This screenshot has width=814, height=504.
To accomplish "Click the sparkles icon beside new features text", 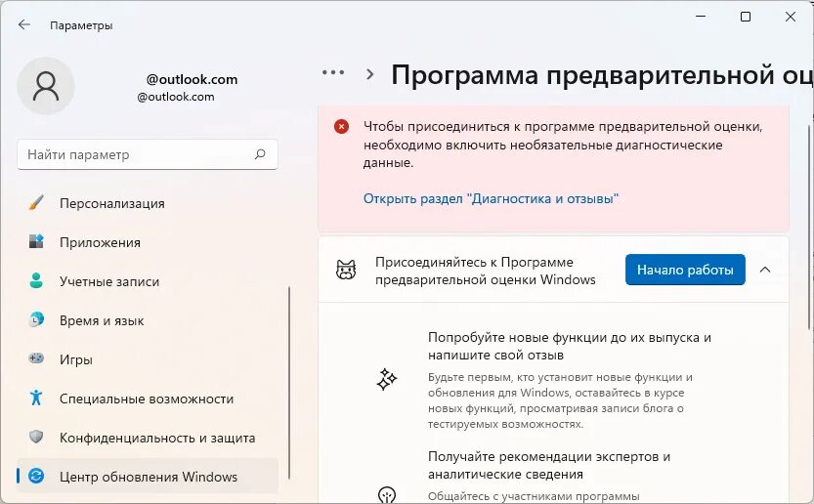I will tap(387, 379).
